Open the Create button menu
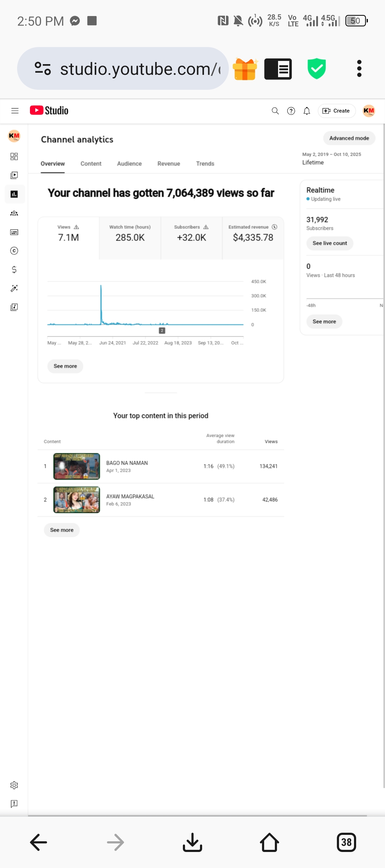 click(336, 111)
